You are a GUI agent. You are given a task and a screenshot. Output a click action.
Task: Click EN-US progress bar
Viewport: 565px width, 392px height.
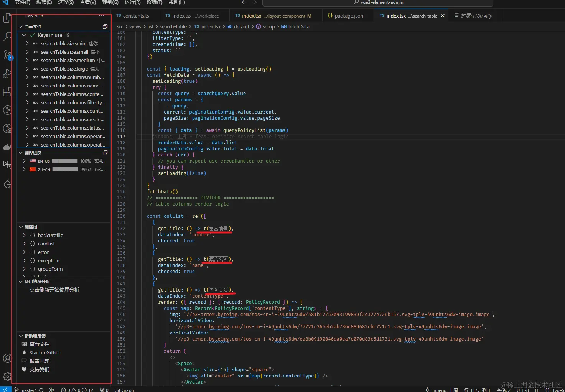tap(65, 161)
